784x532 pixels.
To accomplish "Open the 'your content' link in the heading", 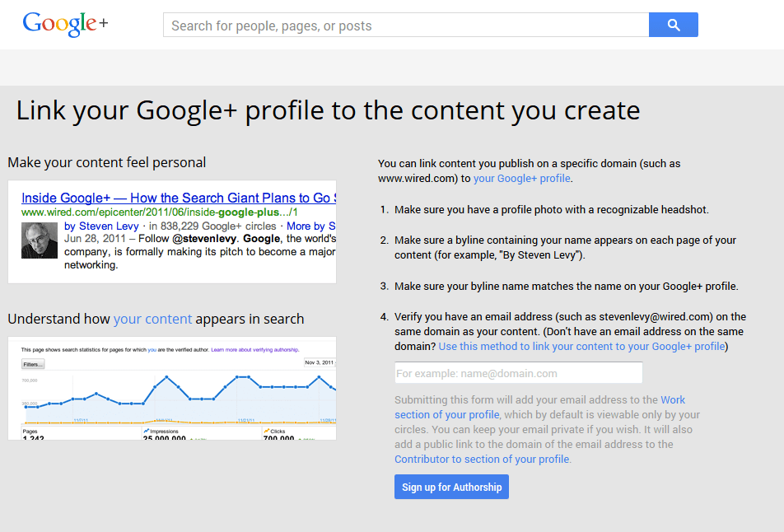I will pos(152,319).
